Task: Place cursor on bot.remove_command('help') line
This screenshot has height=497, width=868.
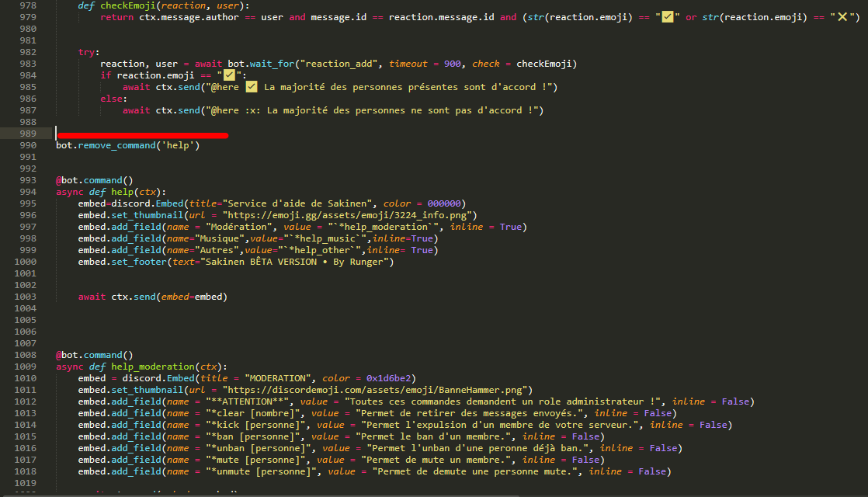Action: tap(128, 145)
